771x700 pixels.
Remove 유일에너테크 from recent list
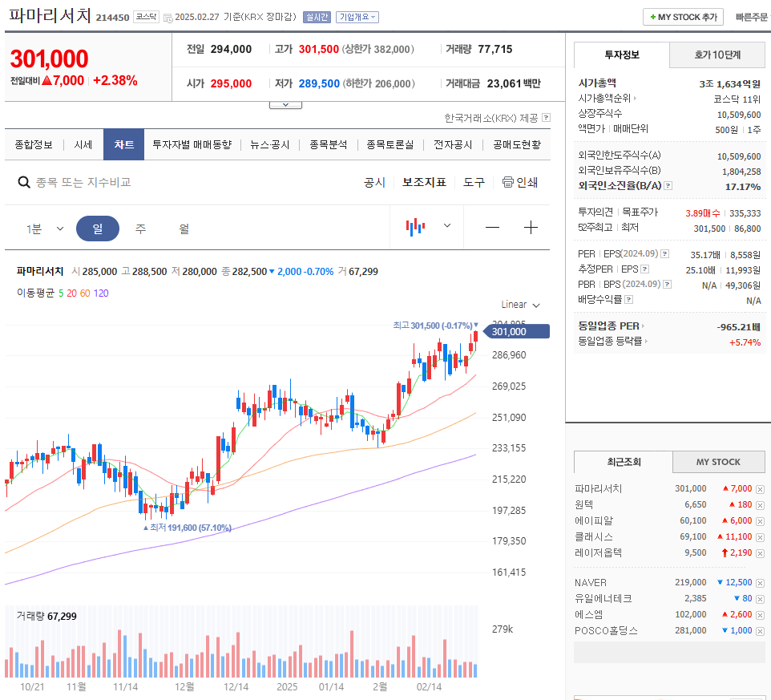coord(760,599)
